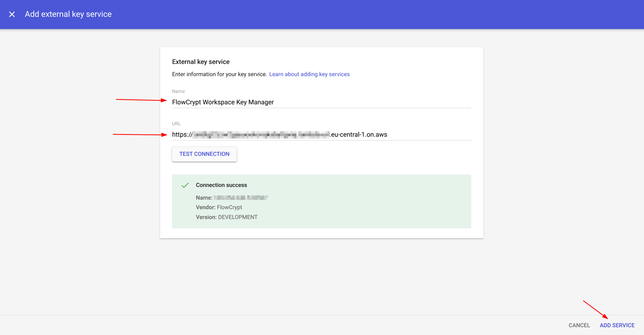Click the CANCEL button
The width and height of the screenshot is (644, 335).
579,325
